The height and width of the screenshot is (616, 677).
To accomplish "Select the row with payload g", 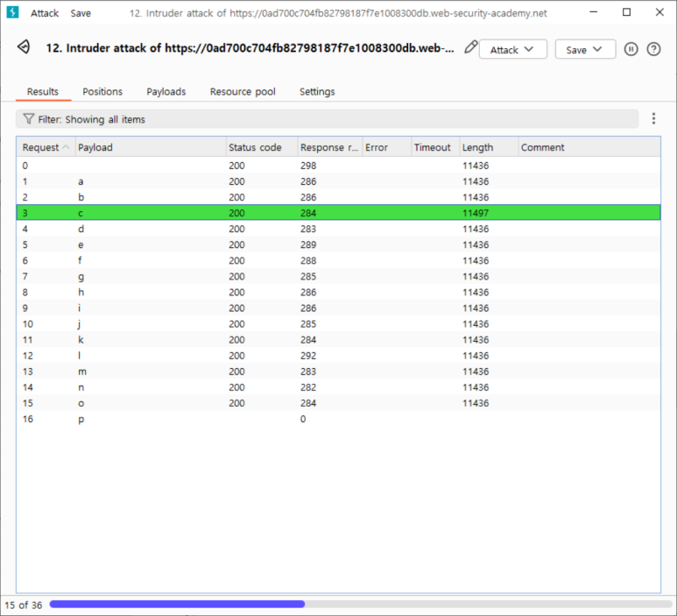I will [338, 277].
